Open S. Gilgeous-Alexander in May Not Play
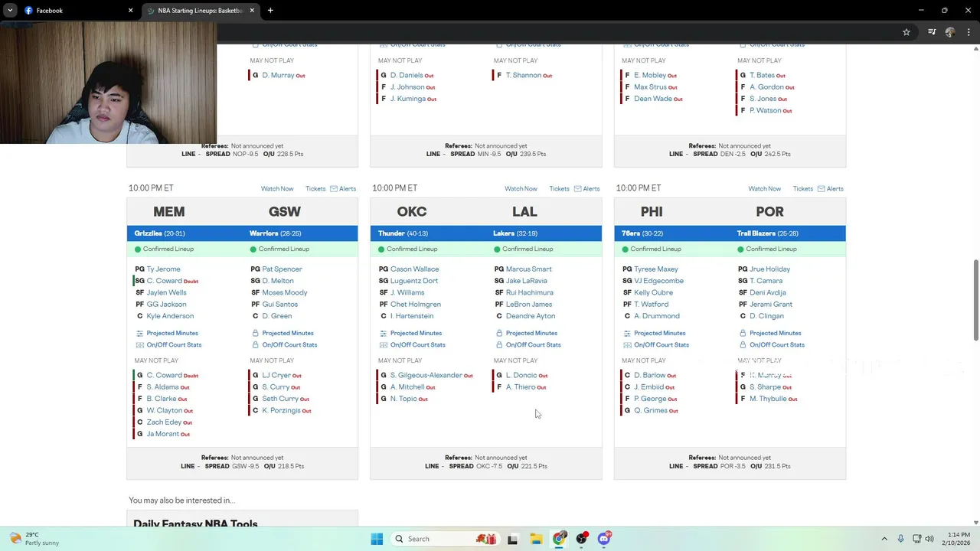 [426, 376]
